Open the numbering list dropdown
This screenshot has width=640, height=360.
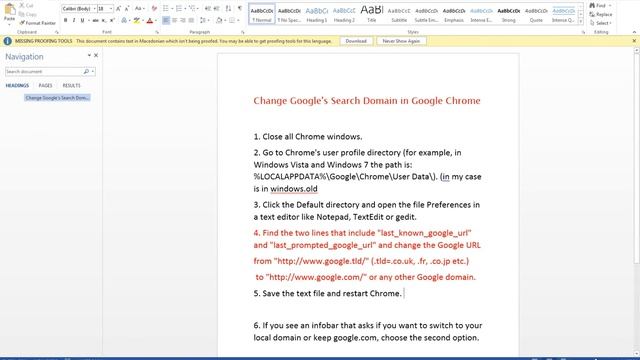(185, 9)
